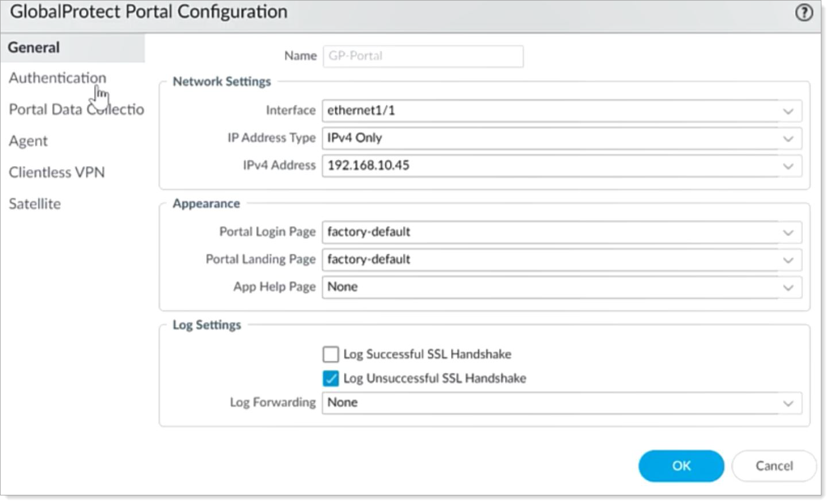Click None in Log Forwarding field
Image resolution: width=830 pixels, height=504 pixels.
coord(562,403)
